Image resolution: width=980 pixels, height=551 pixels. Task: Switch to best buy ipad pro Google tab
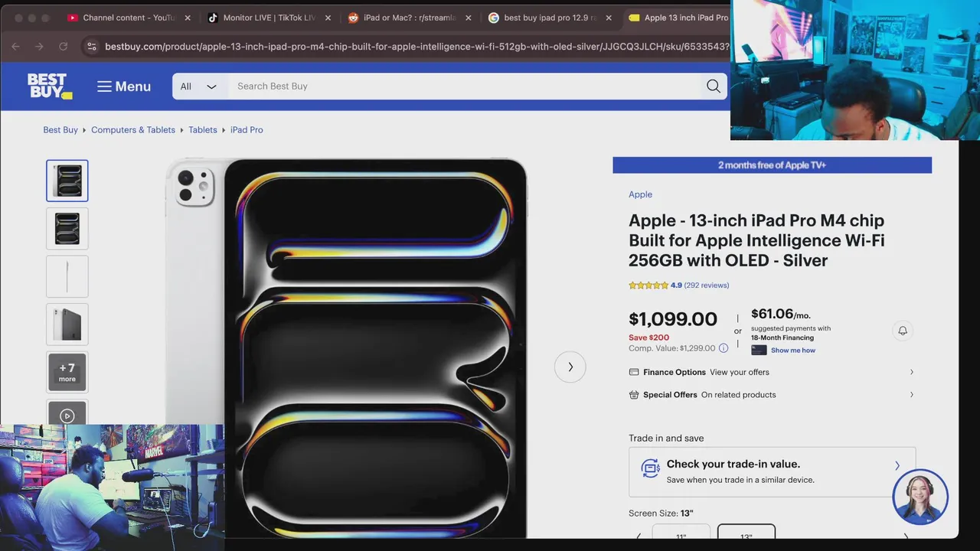point(543,18)
